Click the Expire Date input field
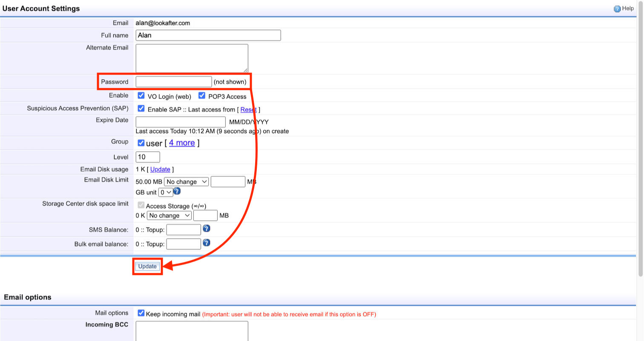 [x=180, y=122]
